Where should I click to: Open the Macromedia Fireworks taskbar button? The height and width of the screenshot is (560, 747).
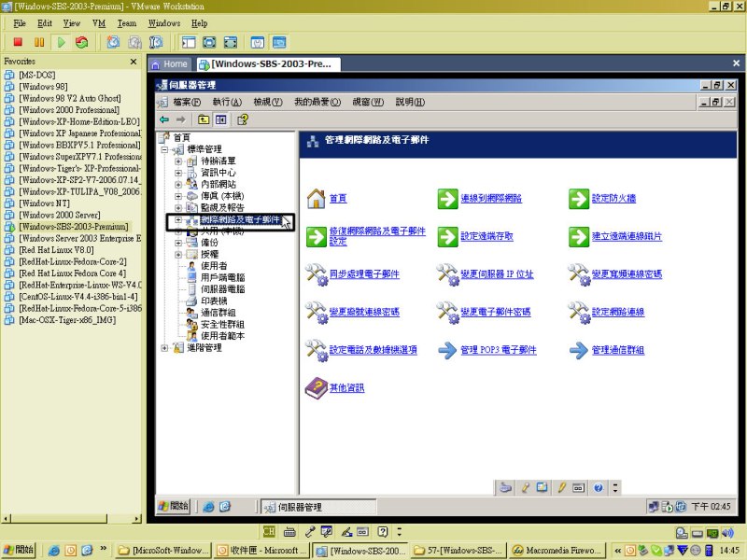coord(557,551)
